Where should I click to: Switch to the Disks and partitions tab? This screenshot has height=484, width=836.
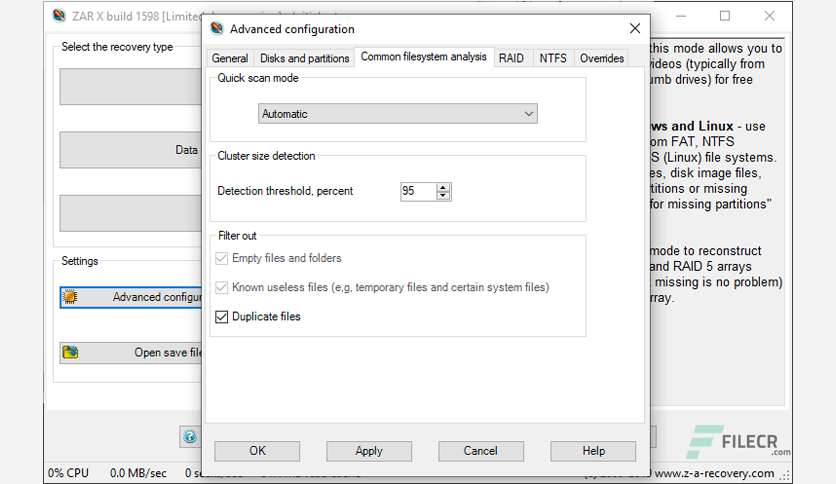point(304,58)
